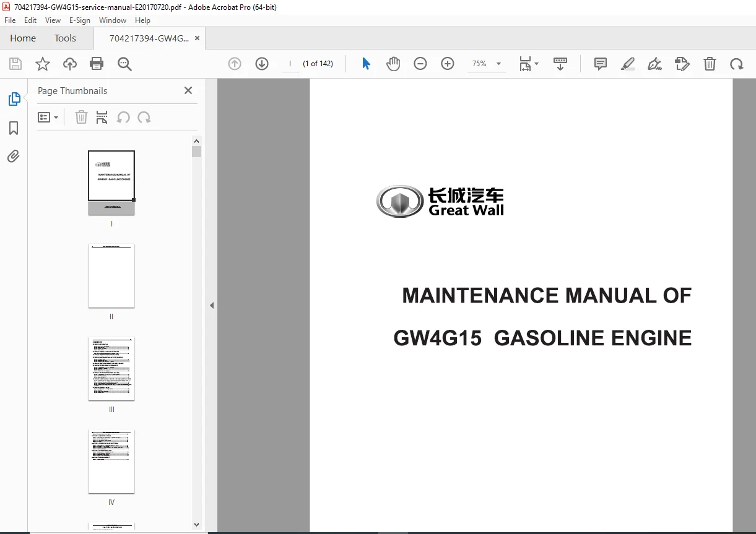Open the Sign document pen tool
This screenshot has width=756, height=534.
point(654,64)
